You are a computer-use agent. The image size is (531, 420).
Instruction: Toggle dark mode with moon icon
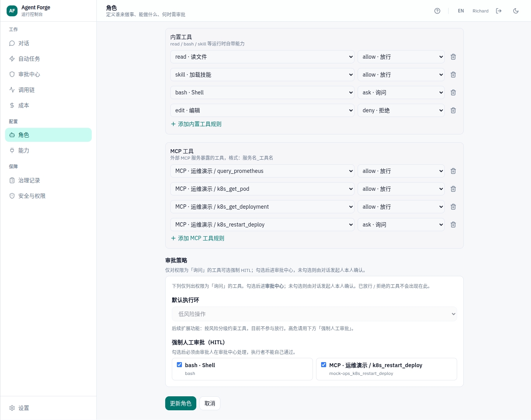coord(516,11)
